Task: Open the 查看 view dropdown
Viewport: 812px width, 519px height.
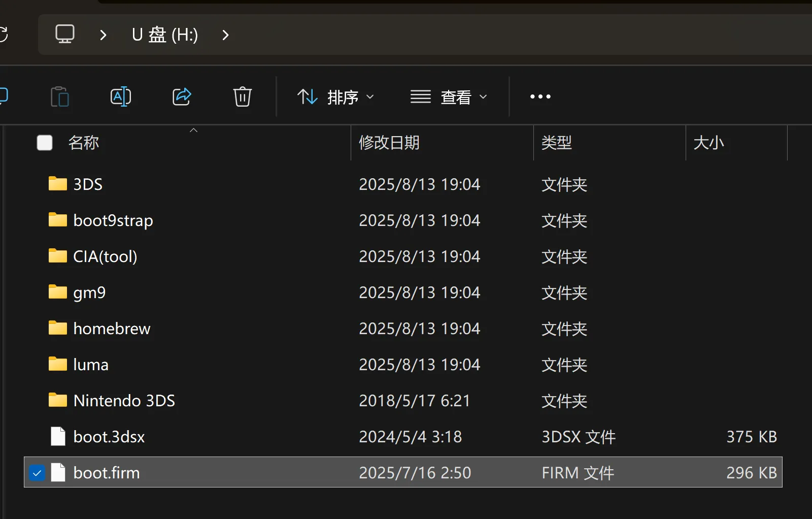Action: tap(449, 96)
